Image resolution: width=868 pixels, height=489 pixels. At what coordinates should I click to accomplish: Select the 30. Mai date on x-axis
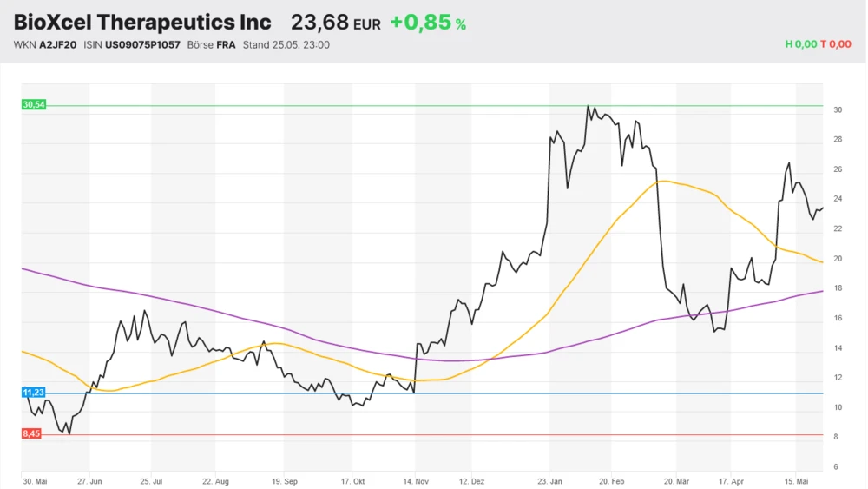coord(35,480)
